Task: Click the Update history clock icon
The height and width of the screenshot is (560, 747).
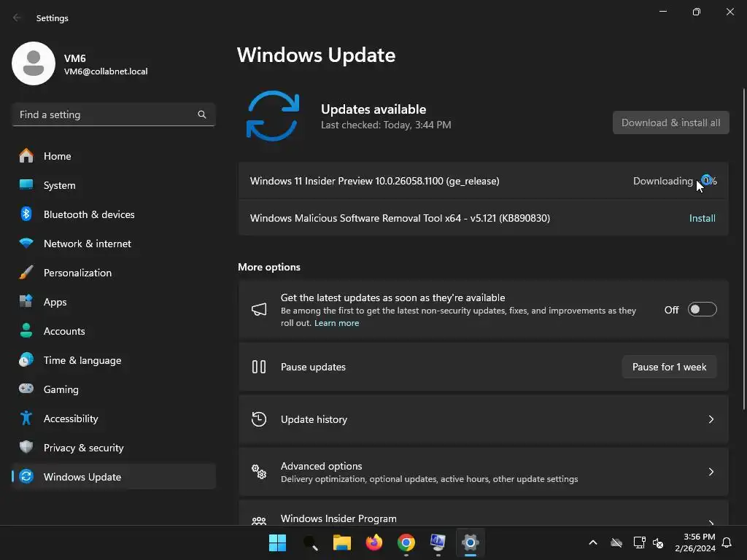Action: click(x=259, y=419)
